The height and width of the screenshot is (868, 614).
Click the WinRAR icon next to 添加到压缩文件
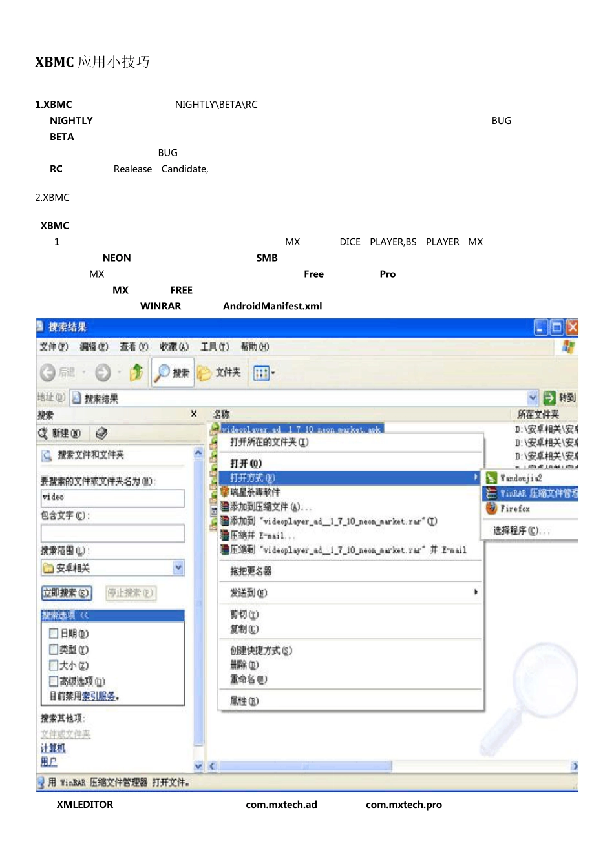click(x=225, y=506)
